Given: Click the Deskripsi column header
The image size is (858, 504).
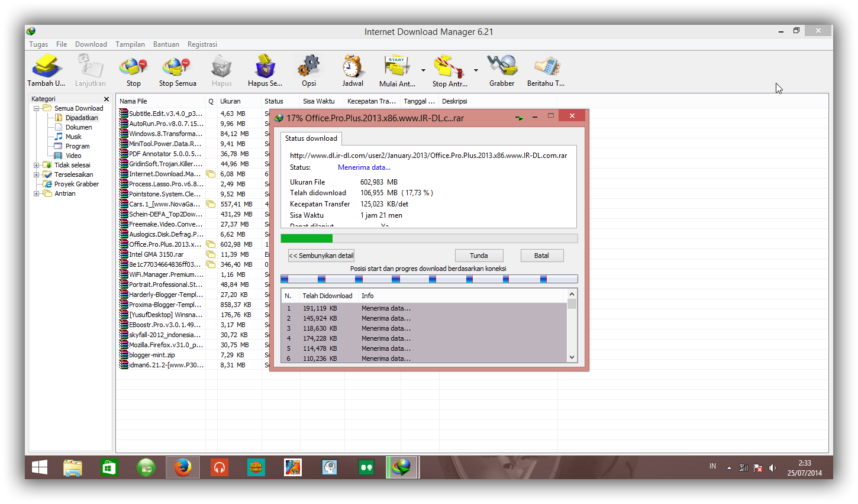Looking at the screenshot, I should pos(498,101).
